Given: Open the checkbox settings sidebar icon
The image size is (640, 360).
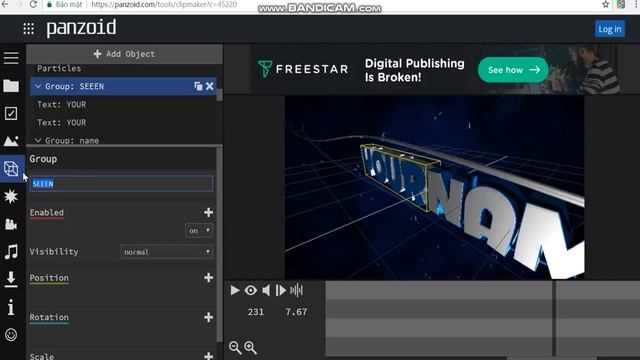Looking at the screenshot, I should [x=11, y=113].
